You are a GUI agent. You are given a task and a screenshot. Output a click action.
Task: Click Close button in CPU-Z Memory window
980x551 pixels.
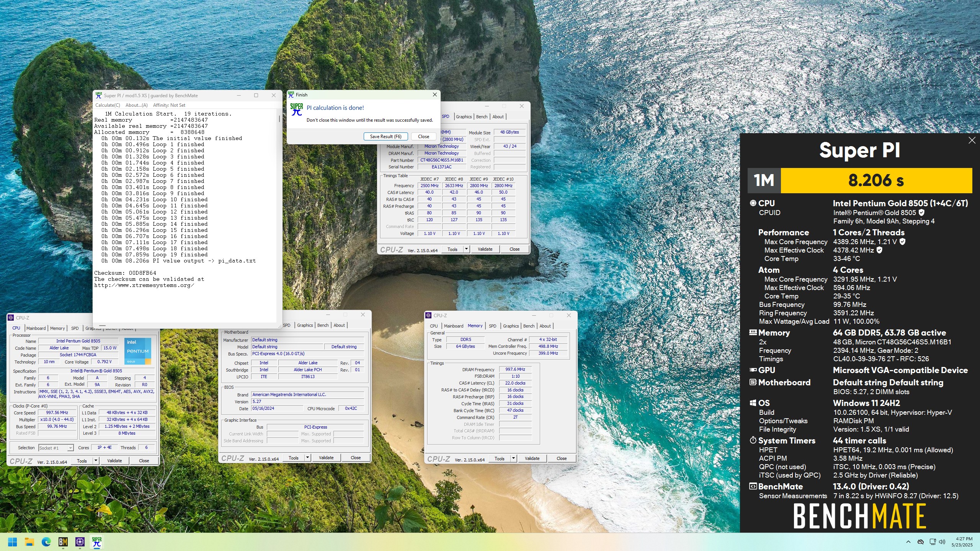562,458
